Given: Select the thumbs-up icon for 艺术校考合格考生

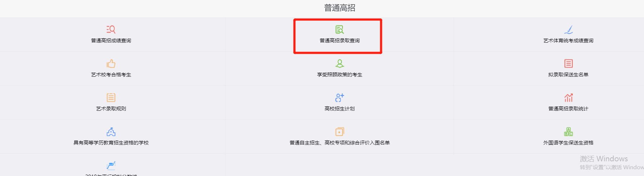Looking at the screenshot, I should pyautogui.click(x=111, y=63).
